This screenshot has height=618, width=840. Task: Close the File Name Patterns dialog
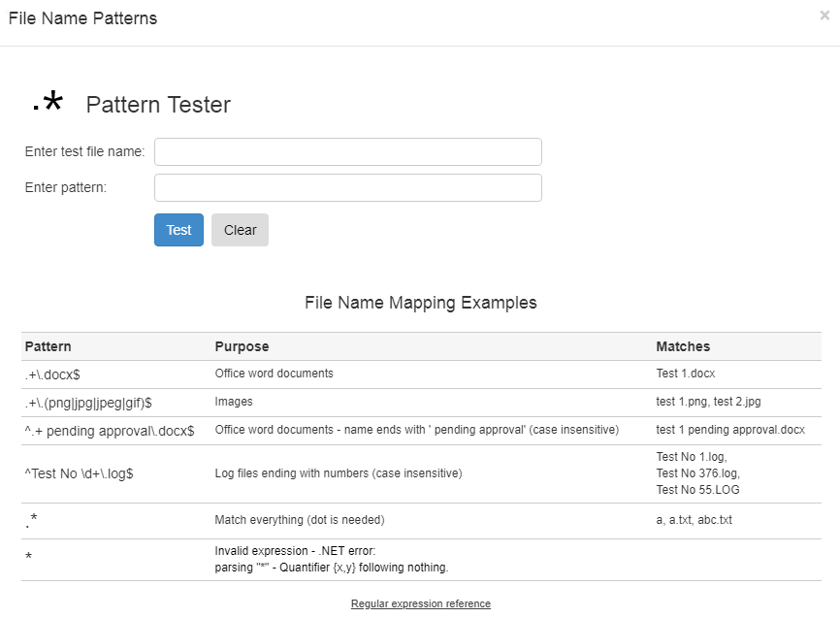(x=824, y=16)
